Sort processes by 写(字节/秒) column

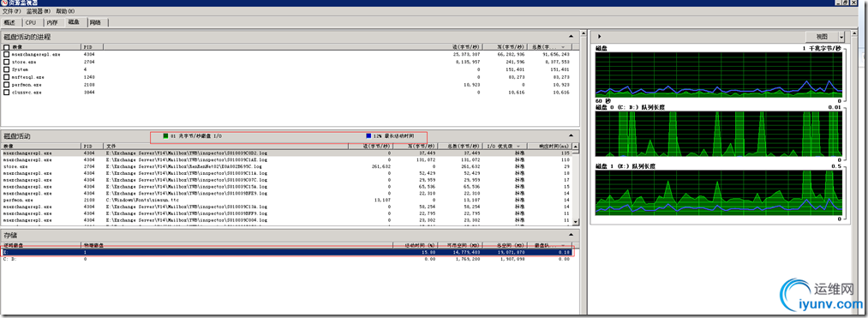[504, 48]
